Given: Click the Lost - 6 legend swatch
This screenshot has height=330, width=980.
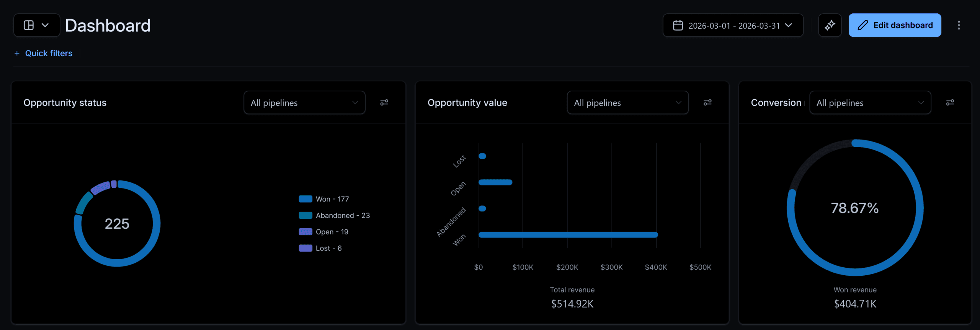Looking at the screenshot, I should (x=305, y=248).
